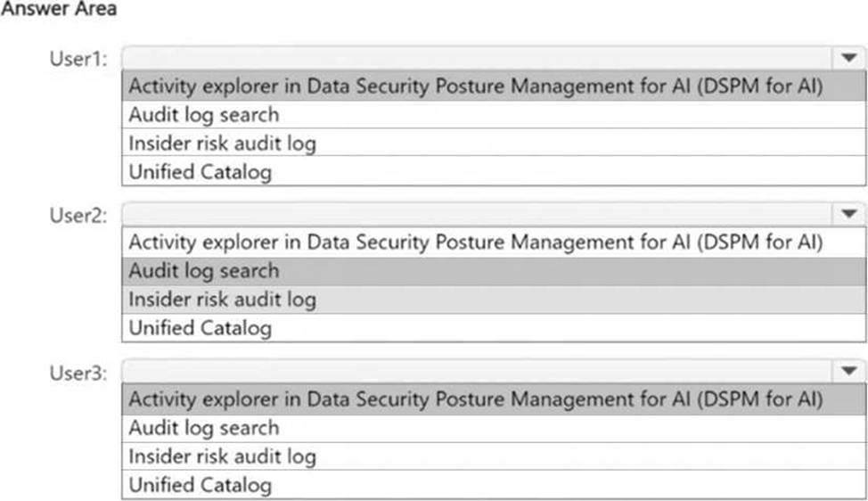Click the Answer Area heading
Image resolution: width=868 pixels, height=501 pixels.
[x=59, y=9]
